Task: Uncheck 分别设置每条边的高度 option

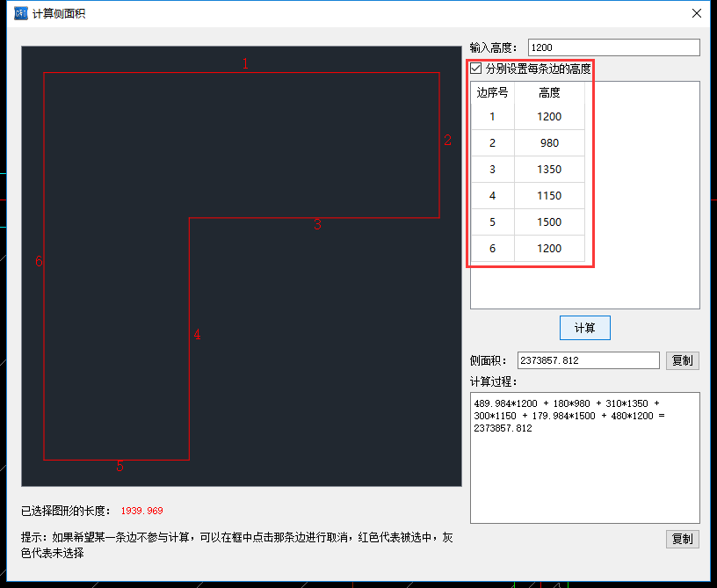Action: pyautogui.click(x=475, y=68)
